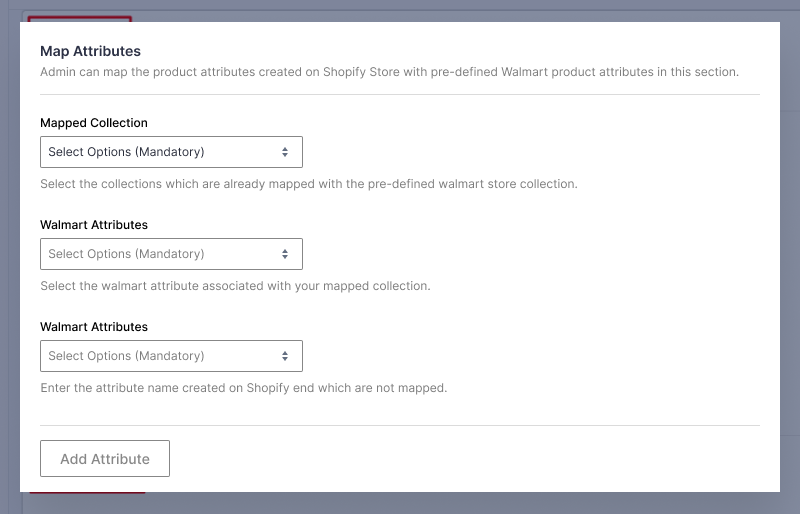Click the red button peeking below the dialog
The width and height of the screenshot is (800, 514).
pos(87,493)
